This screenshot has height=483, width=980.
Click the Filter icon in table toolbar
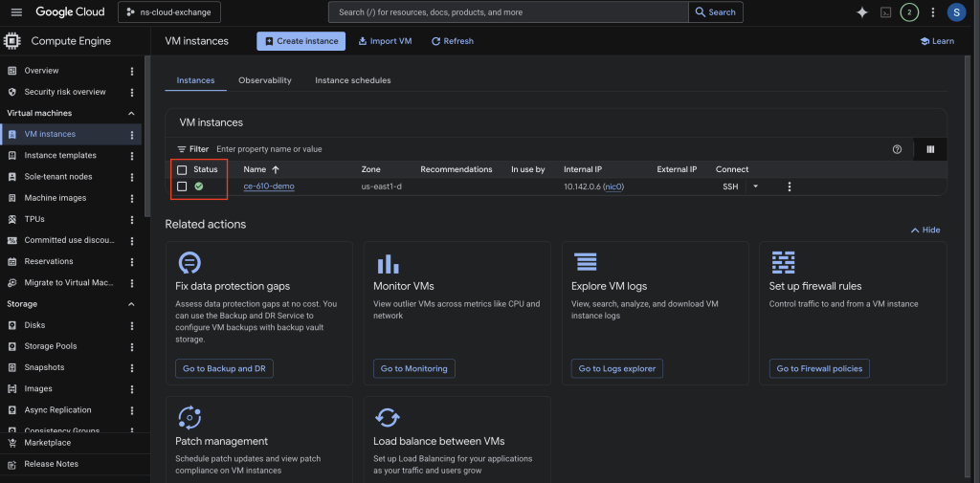(x=182, y=149)
